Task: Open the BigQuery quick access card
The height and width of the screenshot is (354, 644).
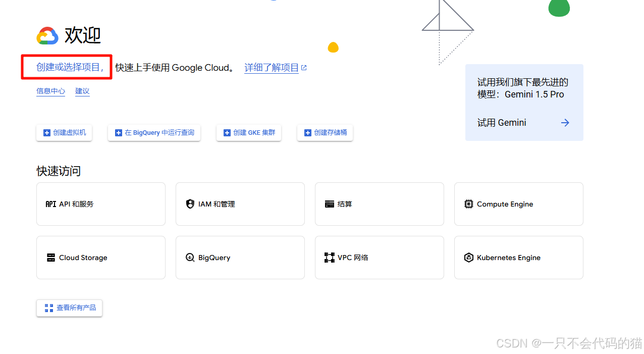Action: point(240,258)
